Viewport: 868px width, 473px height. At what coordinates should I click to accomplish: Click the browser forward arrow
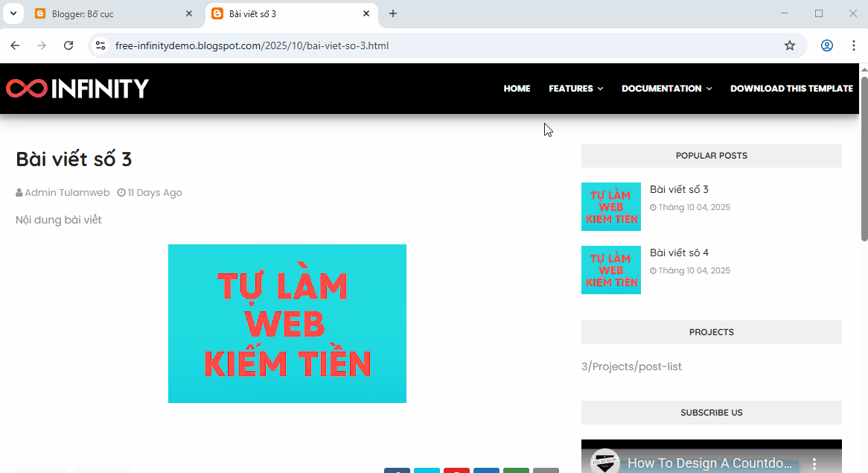click(x=42, y=45)
